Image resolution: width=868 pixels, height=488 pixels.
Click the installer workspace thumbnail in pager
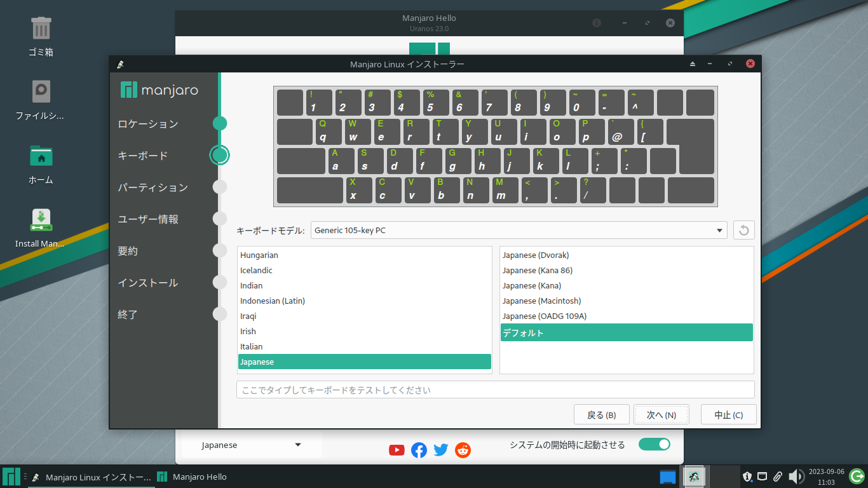(694, 477)
